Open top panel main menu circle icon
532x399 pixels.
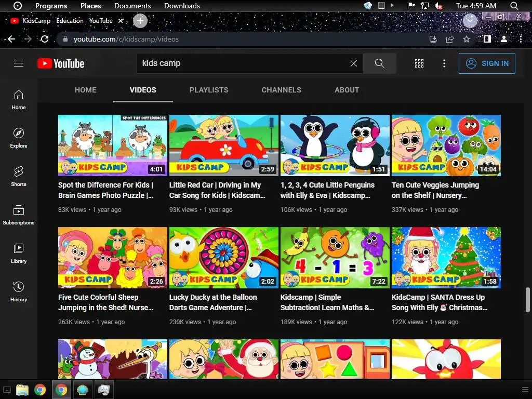[x=18, y=6]
